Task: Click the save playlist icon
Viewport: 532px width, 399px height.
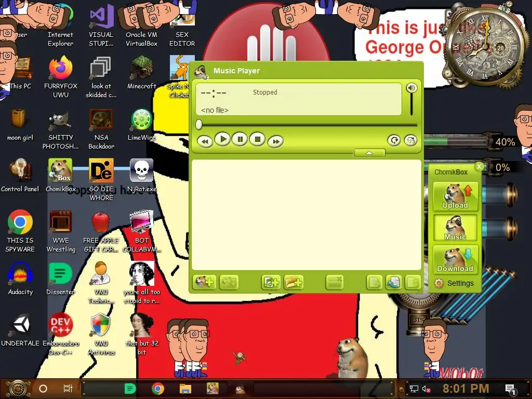Action: click(413, 282)
